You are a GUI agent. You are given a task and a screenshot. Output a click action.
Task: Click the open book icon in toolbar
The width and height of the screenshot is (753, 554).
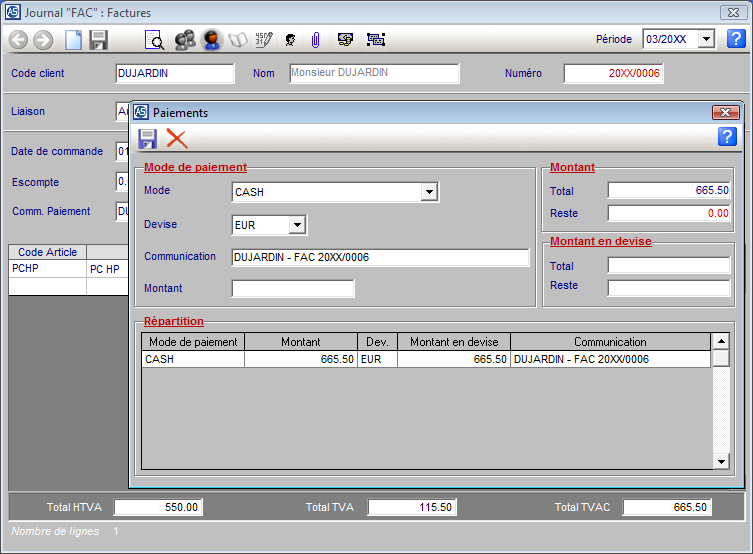tap(238, 40)
